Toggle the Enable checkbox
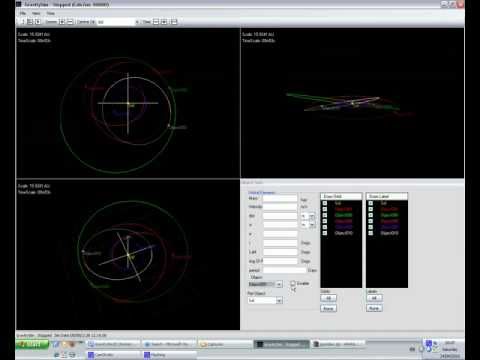Screen dimensions: 480x360 click(293, 283)
